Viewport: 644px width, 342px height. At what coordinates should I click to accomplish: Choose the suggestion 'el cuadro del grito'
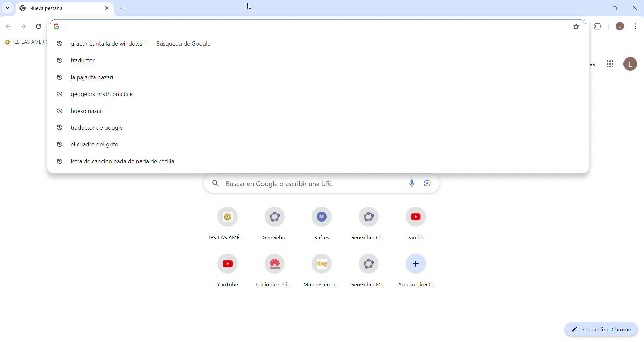point(318,145)
